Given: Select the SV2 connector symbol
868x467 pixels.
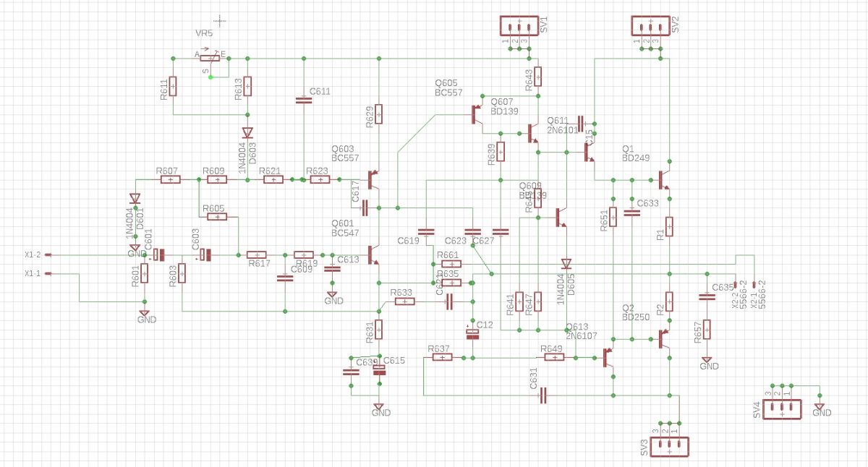Looking at the screenshot, I should pyautogui.click(x=650, y=26).
